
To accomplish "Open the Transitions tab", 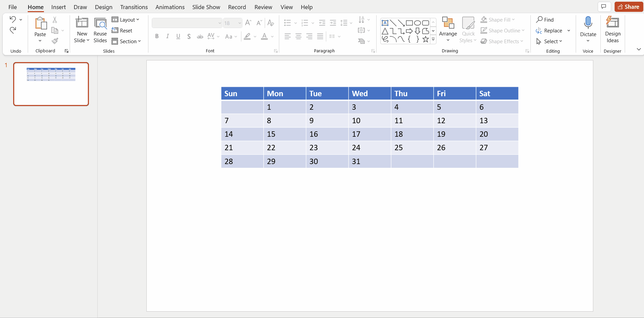I will click(134, 7).
